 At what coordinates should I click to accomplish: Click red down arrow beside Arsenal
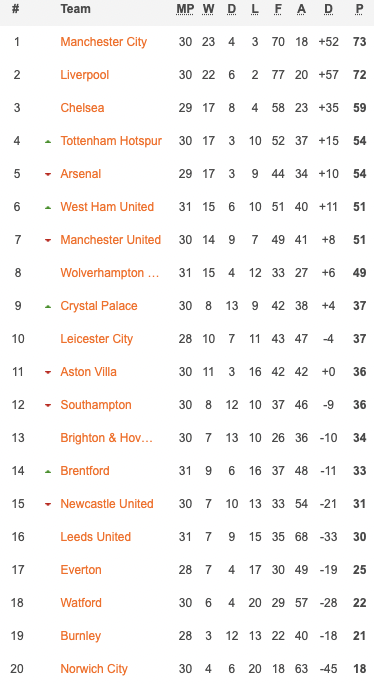coord(48,174)
